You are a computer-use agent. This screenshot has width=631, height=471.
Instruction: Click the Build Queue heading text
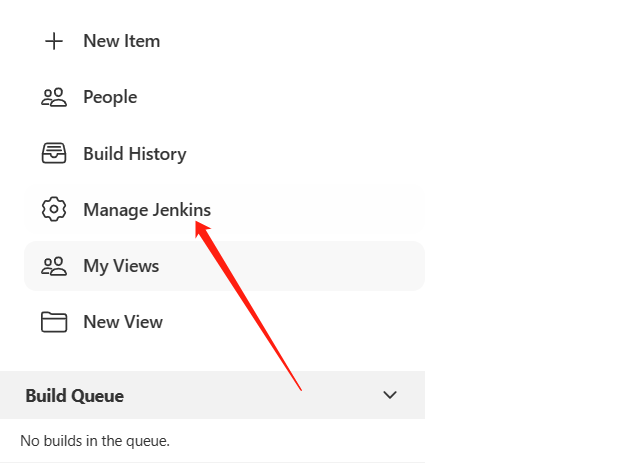tap(74, 396)
